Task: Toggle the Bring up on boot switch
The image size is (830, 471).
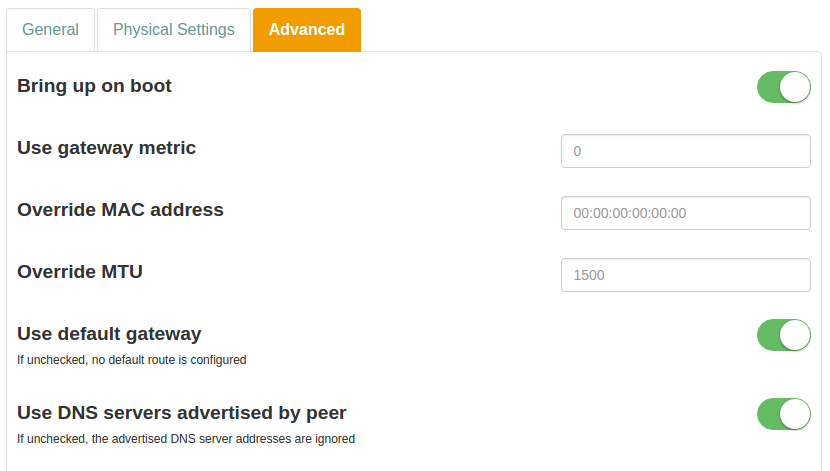Action: click(x=783, y=87)
